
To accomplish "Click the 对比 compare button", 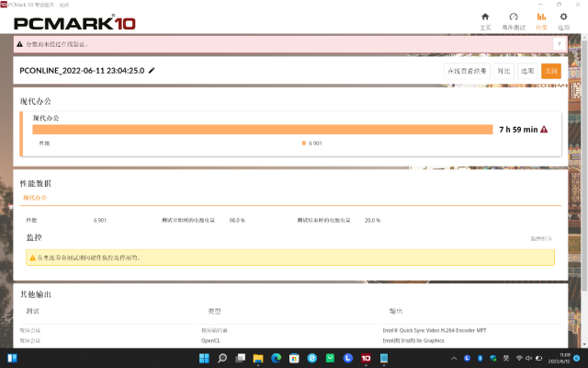I will (x=503, y=71).
